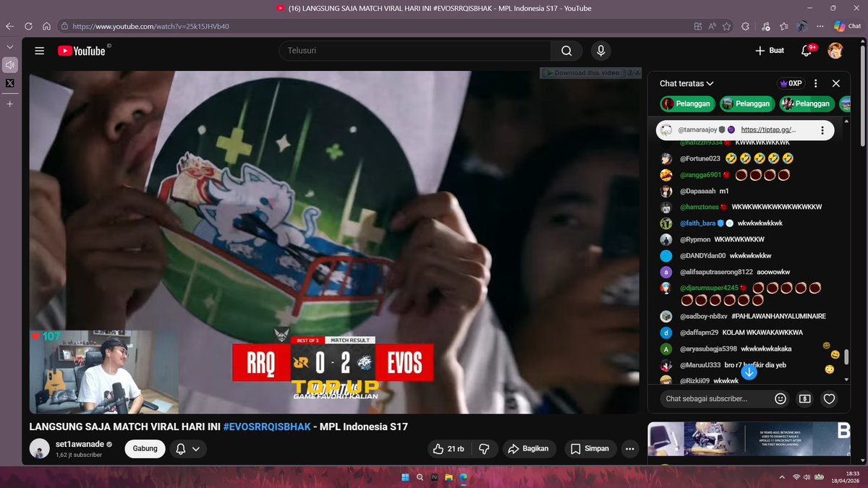Viewport: 868px width, 488px height.
Task: Open more video actions ellipsis
Action: pyautogui.click(x=630, y=449)
